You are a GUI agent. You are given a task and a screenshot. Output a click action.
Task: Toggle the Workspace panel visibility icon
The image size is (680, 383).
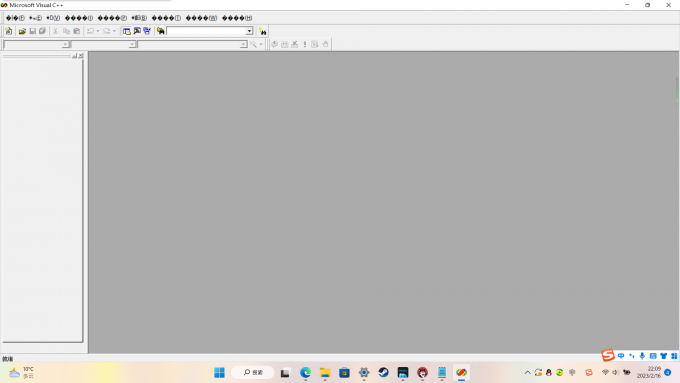click(126, 31)
